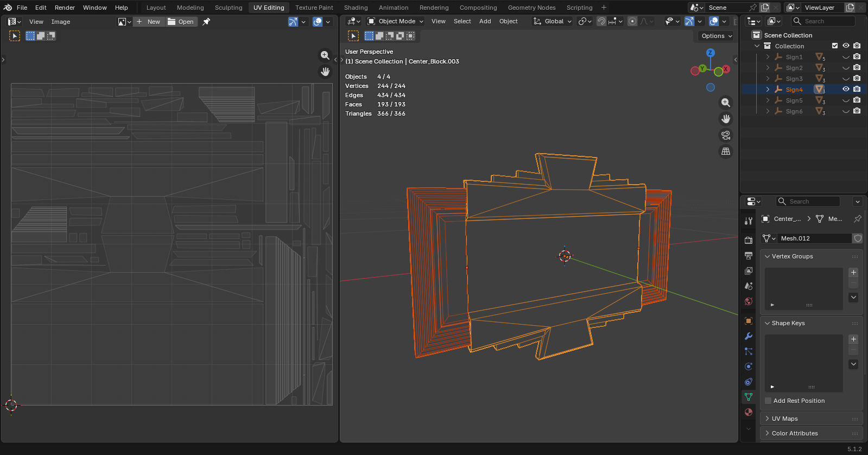
Task: Open the Render menu
Action: pos(65,8)
